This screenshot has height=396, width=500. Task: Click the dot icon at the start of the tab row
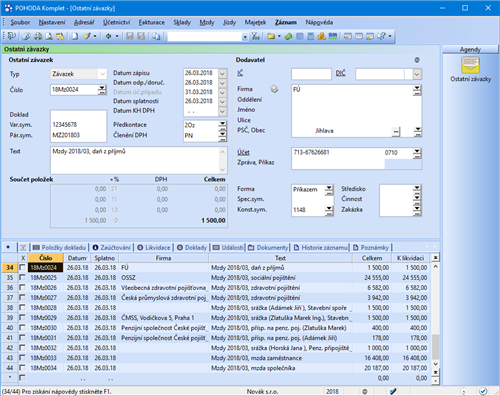8,247
